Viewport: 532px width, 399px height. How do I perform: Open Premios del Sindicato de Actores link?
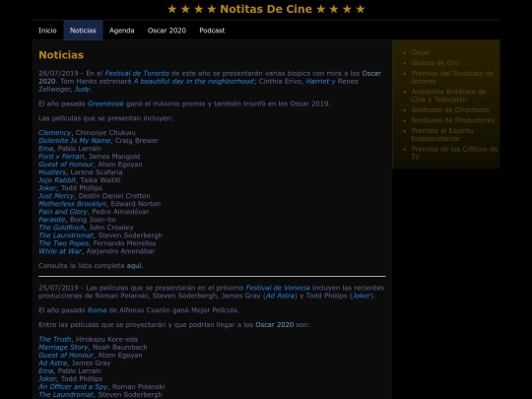click(452, 78)
